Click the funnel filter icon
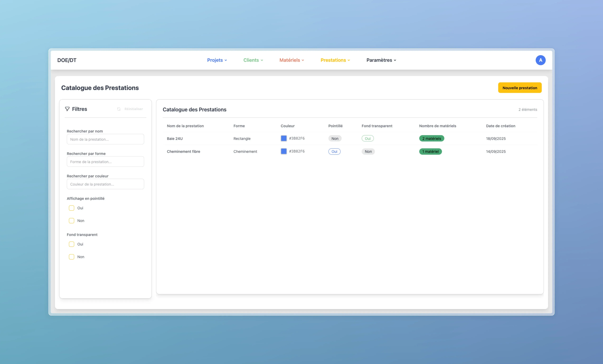This screenshot has width=603, height=364. 67,109
